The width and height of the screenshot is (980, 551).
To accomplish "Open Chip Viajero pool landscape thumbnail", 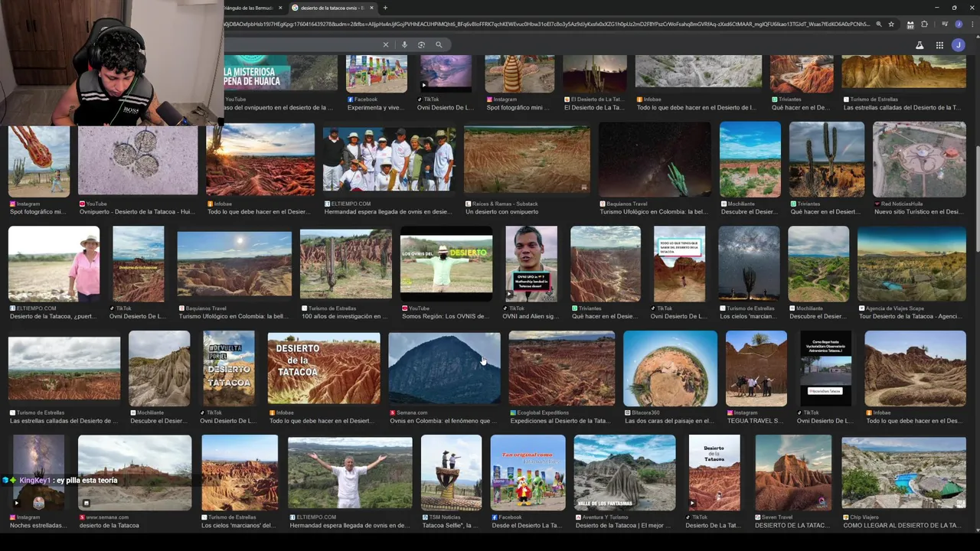I will click(x=903, y=473).
